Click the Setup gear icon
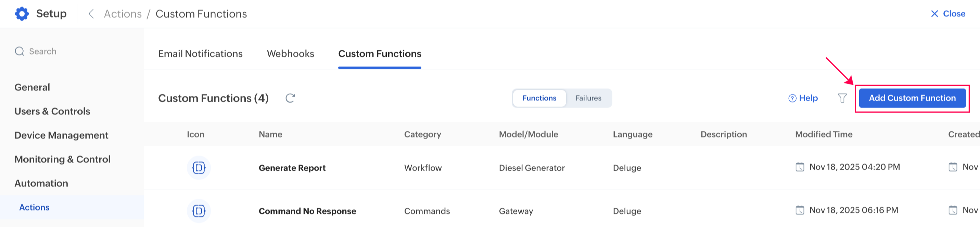 coord(22,14)
